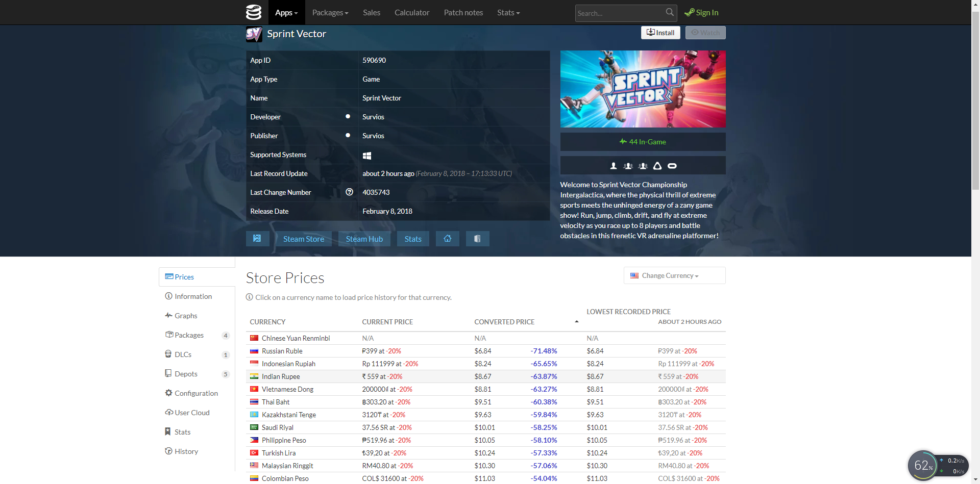Open the Stats tab in the sidebar

(197, 432)
